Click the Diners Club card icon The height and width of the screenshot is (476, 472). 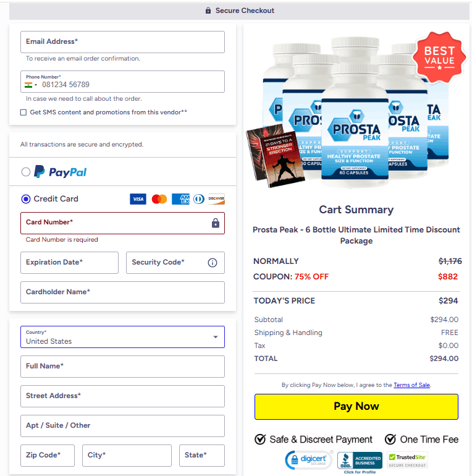point(199,199)
